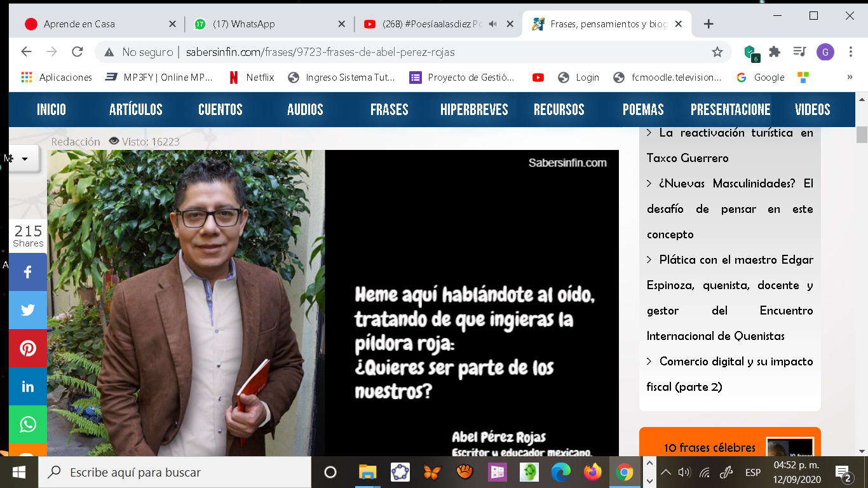Go to ARTÍCULOS section
This screenshot has width=868, height=488.
pos(136,109)
